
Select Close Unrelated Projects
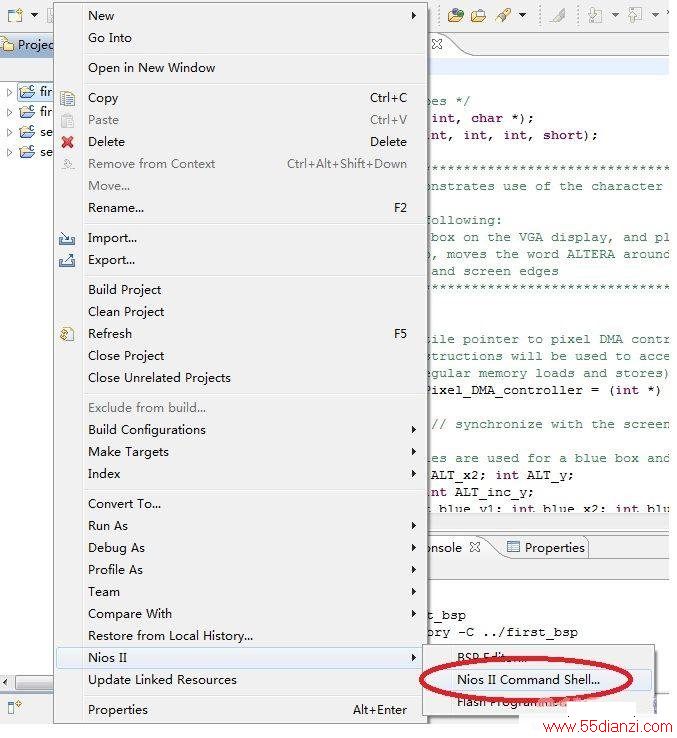click(159, 378)
